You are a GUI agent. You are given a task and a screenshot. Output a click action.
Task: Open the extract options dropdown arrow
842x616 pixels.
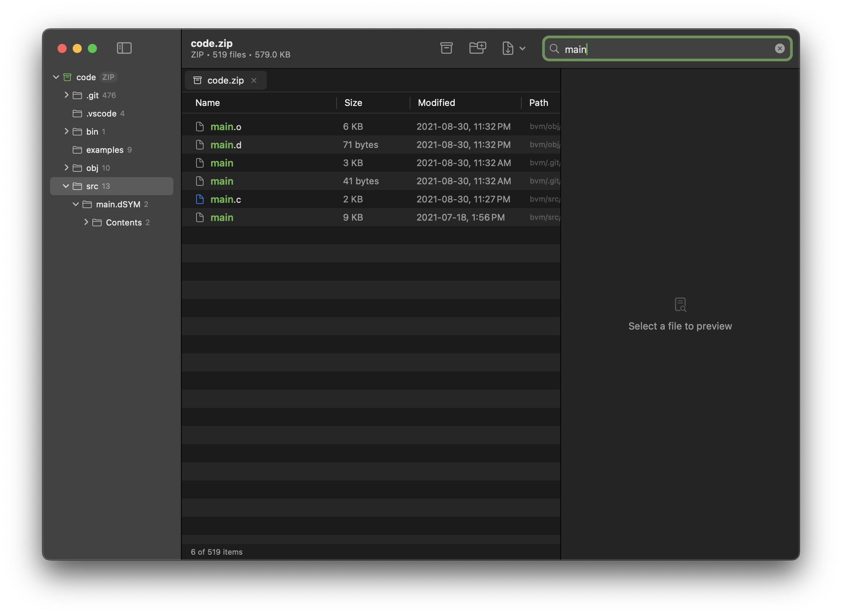coord(522,48)
